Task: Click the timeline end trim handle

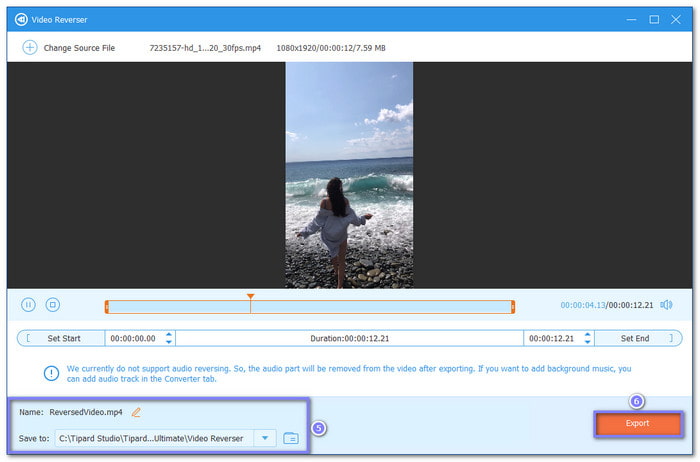Action: click(x=513, y=307)
